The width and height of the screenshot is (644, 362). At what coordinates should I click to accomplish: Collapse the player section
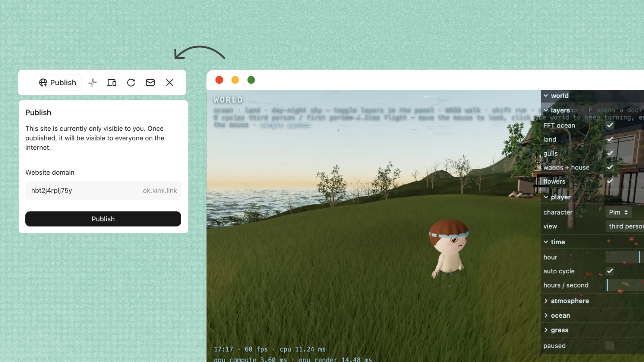click(593, 197)
